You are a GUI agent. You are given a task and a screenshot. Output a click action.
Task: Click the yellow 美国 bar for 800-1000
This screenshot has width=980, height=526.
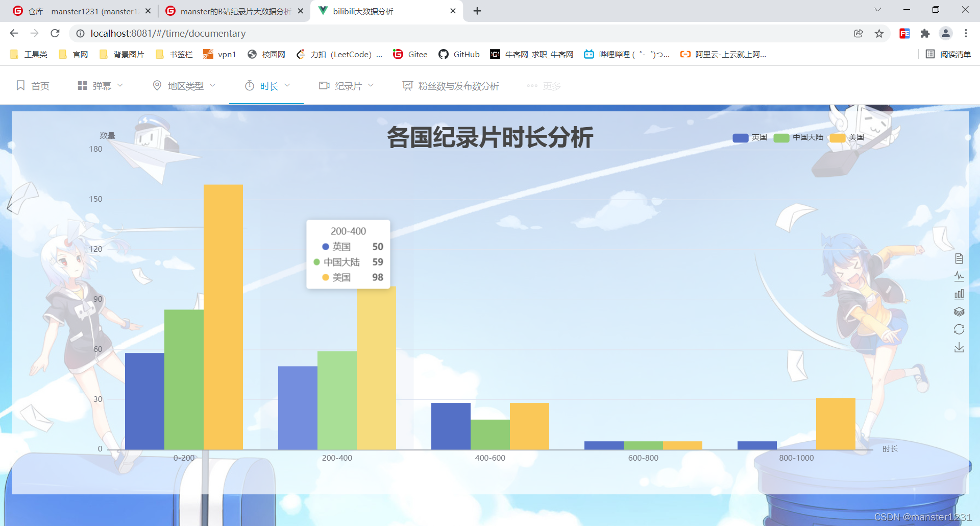click(836, 423)
